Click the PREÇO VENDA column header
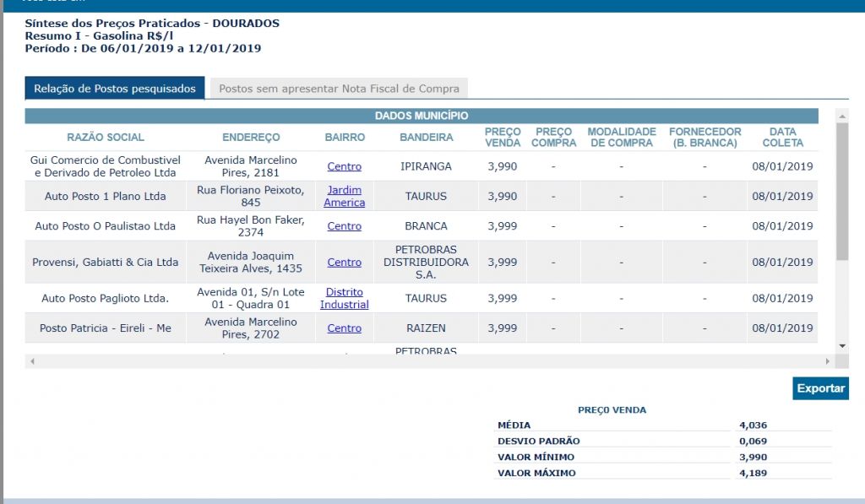 [x=503, y=138]
